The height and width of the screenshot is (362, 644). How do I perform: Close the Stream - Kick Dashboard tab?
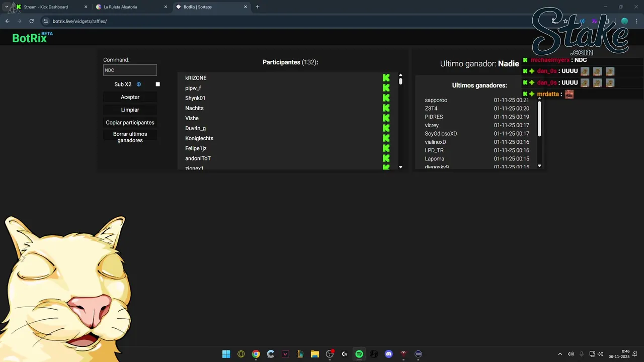pyautogui.click(x=86, y=7)
